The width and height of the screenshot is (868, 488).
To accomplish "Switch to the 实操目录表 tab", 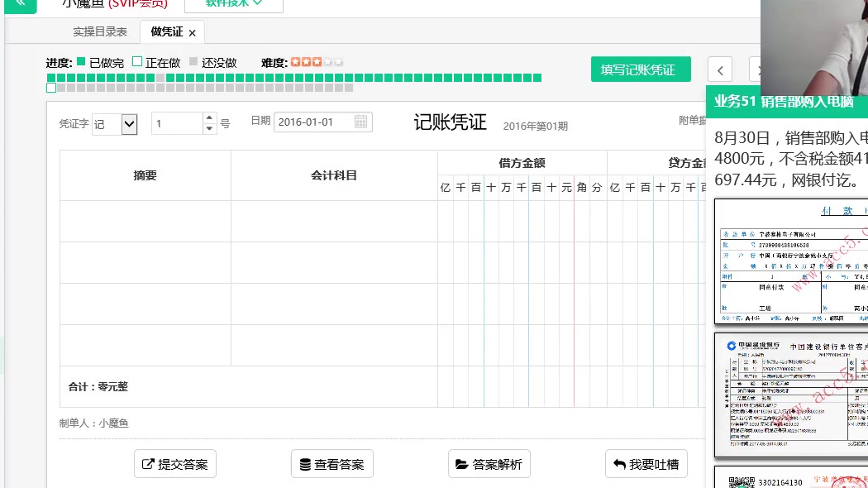I will [100, 32].
